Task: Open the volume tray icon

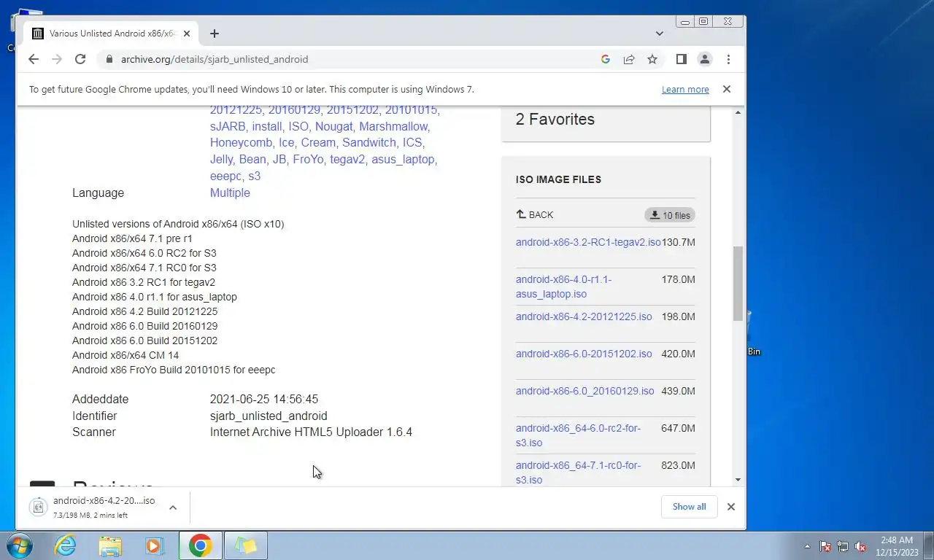Action: click(860, 546)
